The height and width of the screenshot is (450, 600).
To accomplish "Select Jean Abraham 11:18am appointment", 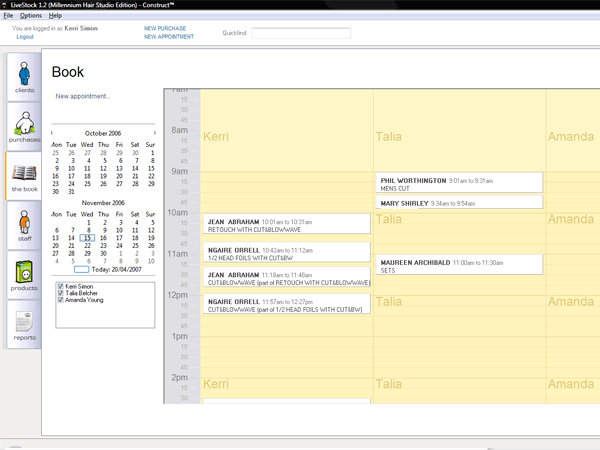I will pos(287,277).
